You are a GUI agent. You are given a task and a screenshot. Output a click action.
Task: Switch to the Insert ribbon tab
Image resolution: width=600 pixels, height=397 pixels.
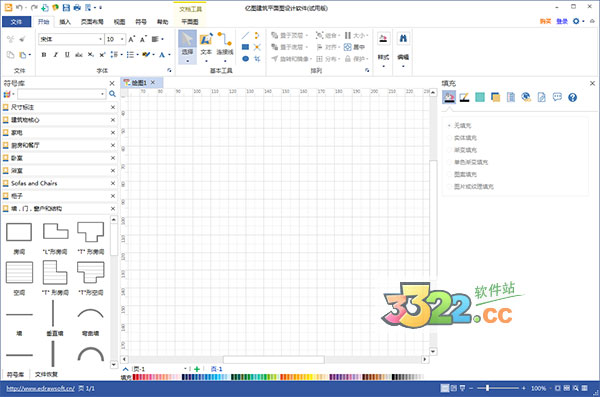65,22
